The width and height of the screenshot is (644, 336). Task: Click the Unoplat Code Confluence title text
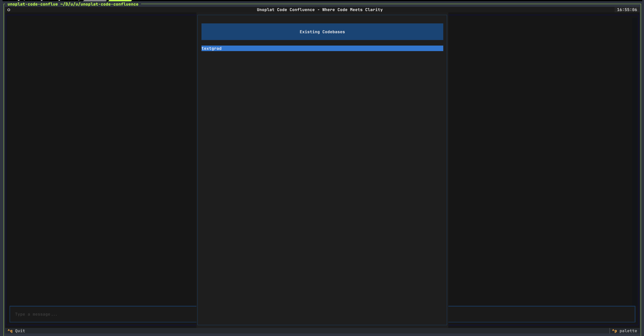pyautogui.click(x=320, y=10)
